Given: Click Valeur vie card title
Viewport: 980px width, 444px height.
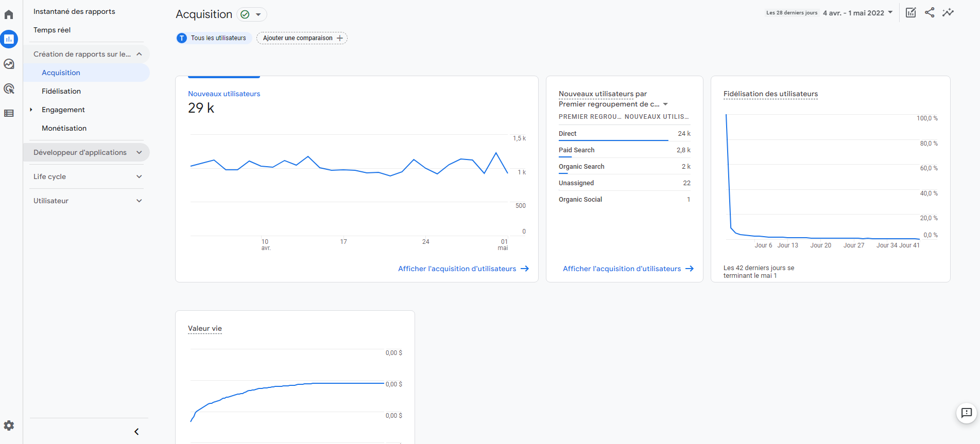Looking at the screenshot, I should coord(205,328).
